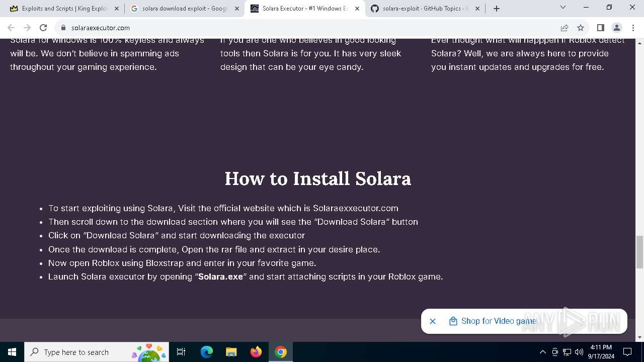The width and height of the screenshot is (644, 362).
Task: Click the search highlights globe picture
Action: pyautogui.click(x=149, y=352)
